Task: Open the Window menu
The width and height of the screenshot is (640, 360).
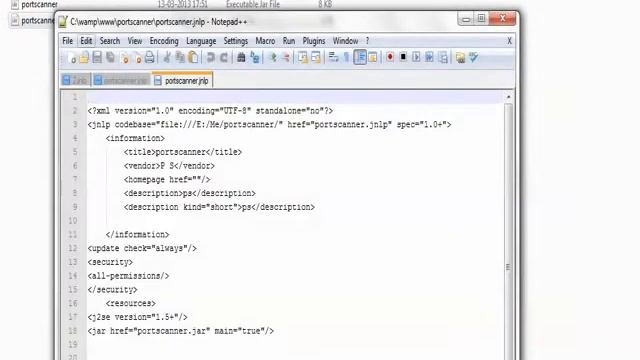Action: (x=345, y=41)
